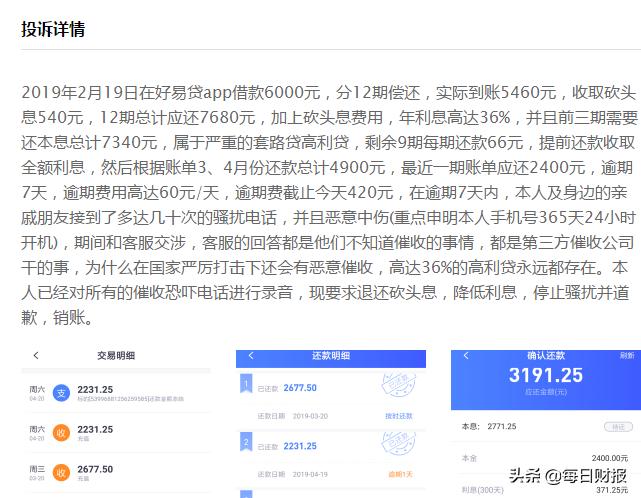Click complaint text line starting 2019年2月19日
Viewport: 641px width, 498px height.
tap(329, 92)
